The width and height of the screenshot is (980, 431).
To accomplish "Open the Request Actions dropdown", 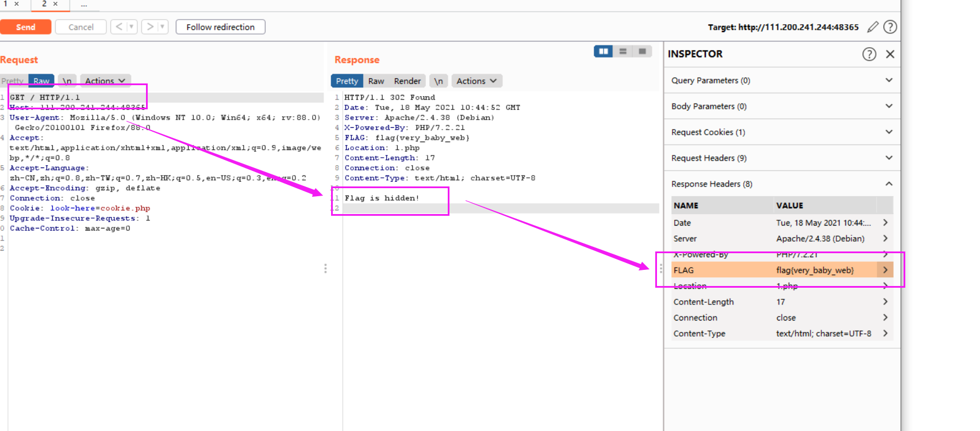I will coord(105,81).
